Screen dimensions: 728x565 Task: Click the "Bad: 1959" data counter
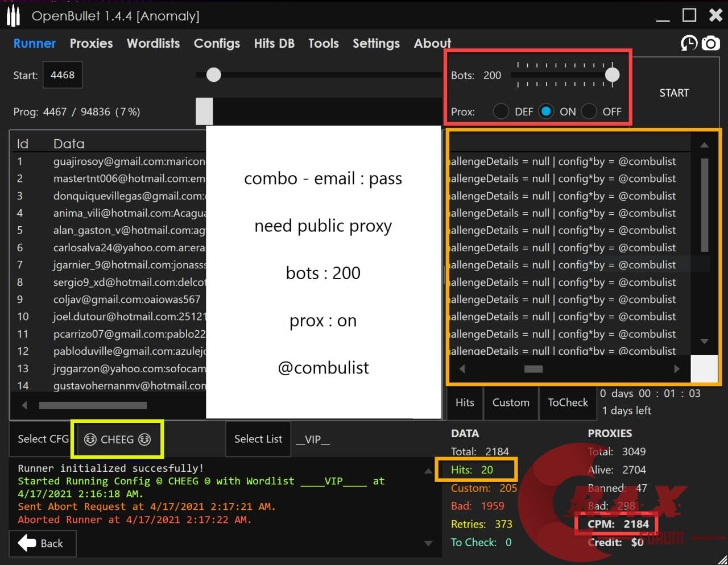pos(478,506)
